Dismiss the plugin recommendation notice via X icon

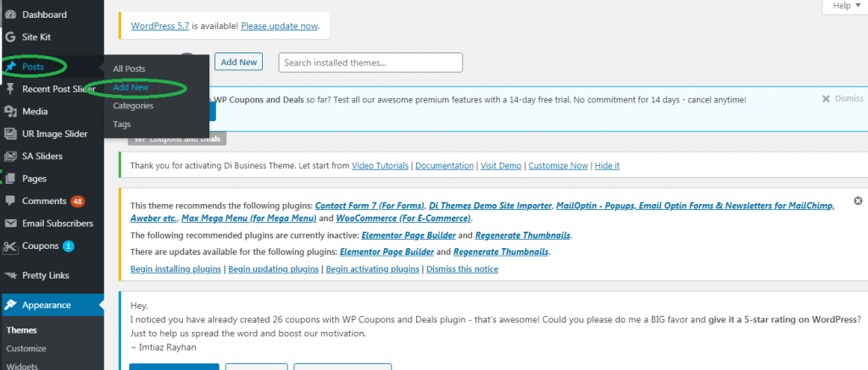(x=857, y=202)
